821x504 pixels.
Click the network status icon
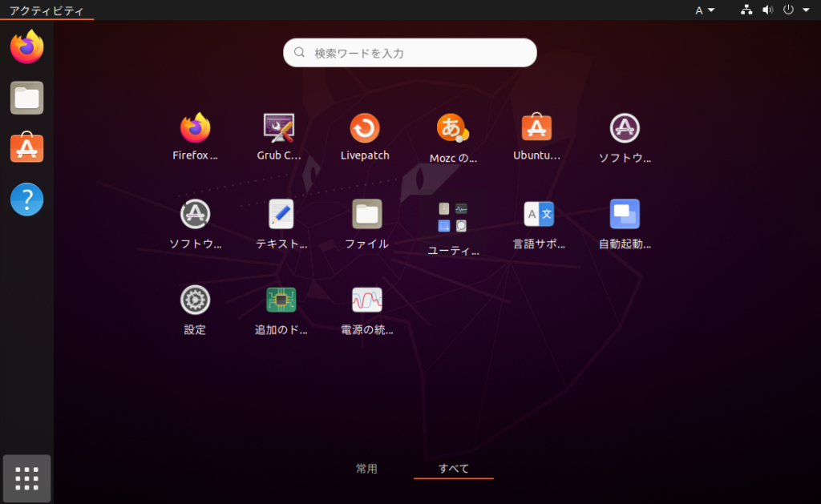pyautogui.click(x=746, y=10)
